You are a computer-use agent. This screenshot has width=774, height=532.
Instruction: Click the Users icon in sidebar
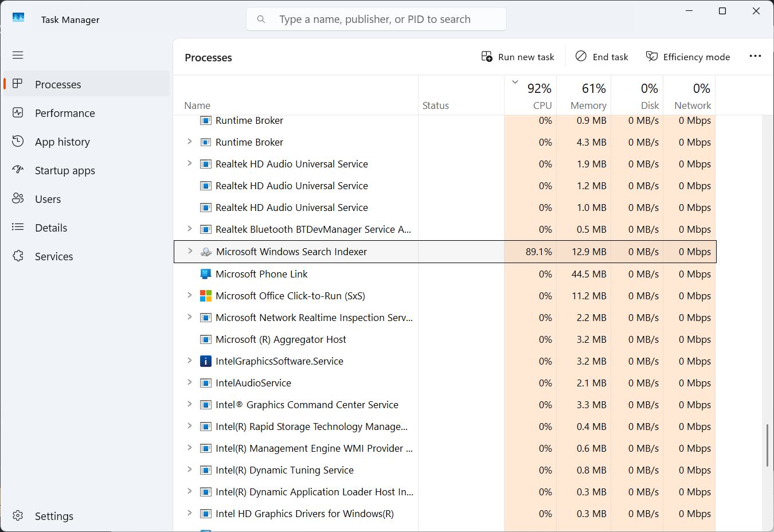(x=18, y=198)
